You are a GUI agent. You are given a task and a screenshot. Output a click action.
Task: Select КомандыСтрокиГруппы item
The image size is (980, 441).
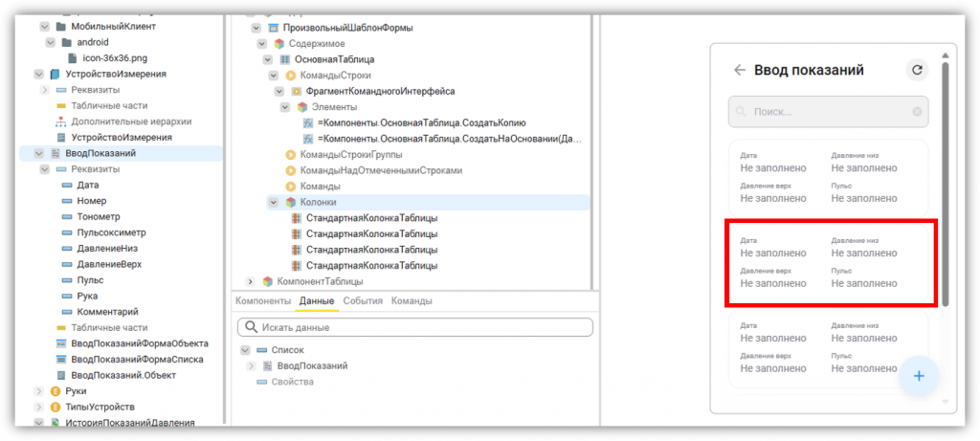[x=351, y=155]
